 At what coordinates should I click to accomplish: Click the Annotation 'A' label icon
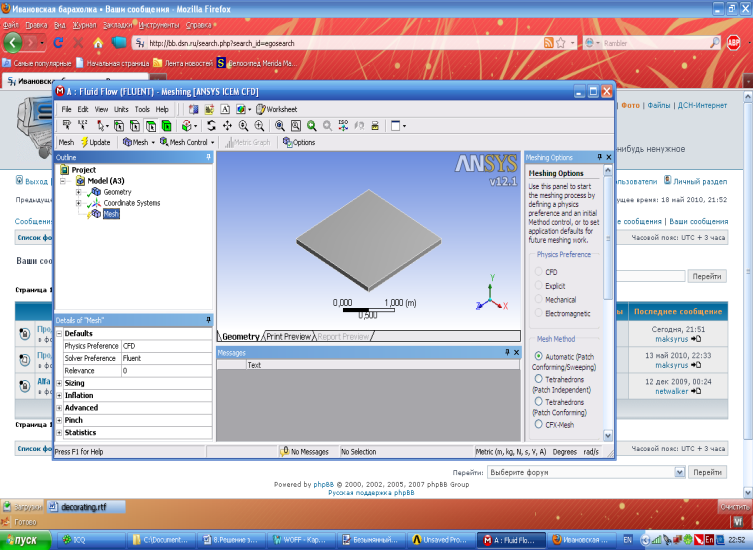pos(225,110)
